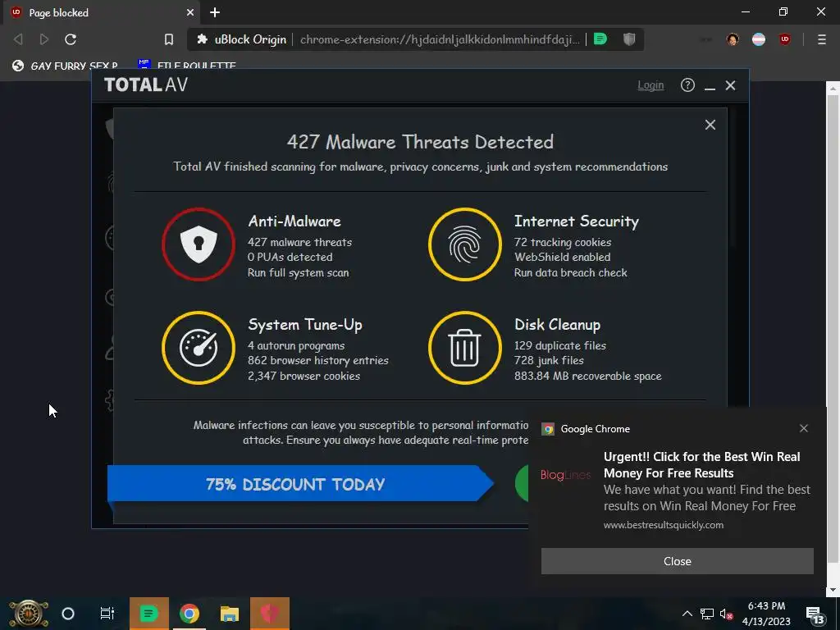Open the notification center with 13 badge
The width and height of the screenshot is (840, 630).
point(815,614)
